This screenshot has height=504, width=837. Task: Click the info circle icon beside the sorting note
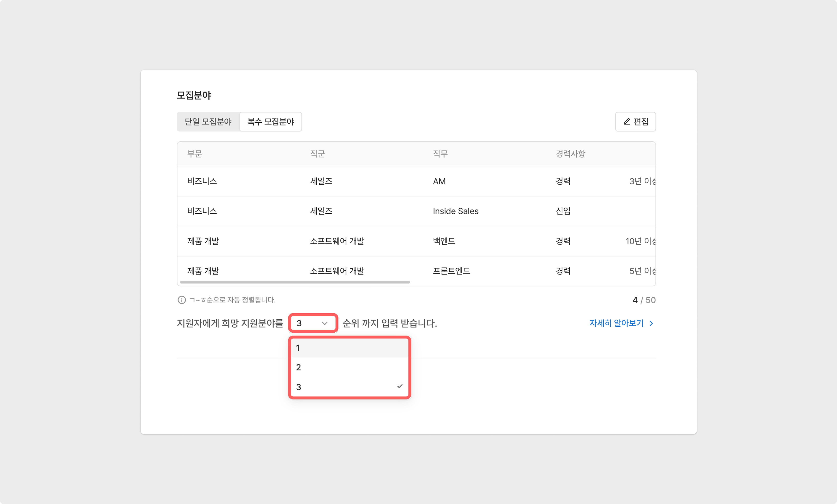tap(182, 300)
